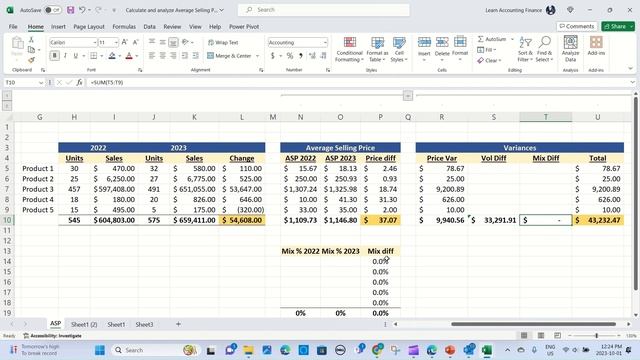Apply Comma Style icon
Screen dimensions: 640x360
click(x=301, y=56)
